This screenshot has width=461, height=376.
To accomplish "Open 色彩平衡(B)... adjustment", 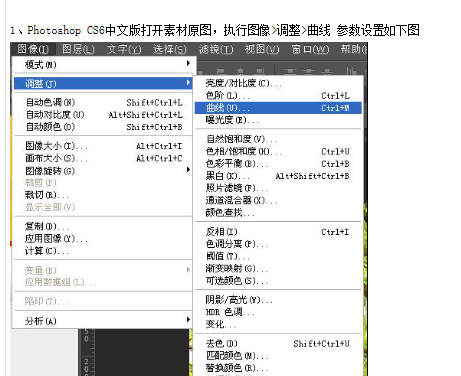I will coord(278,164).
